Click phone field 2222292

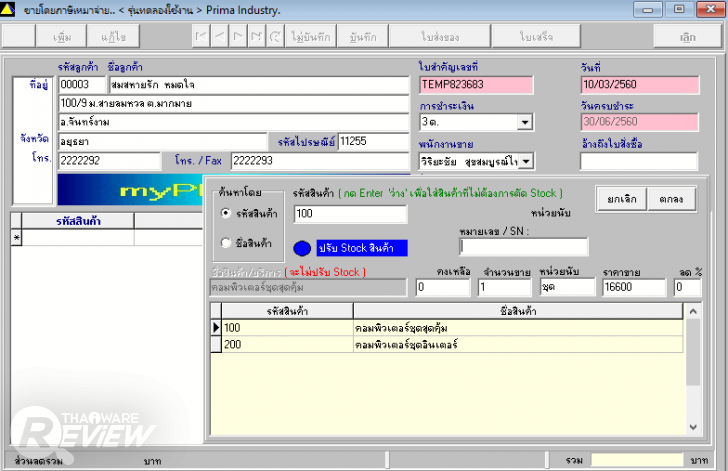click(x=110, y=161)
